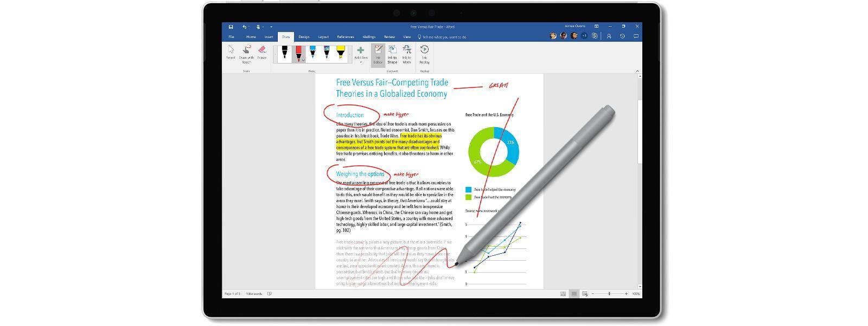The image size is (868, 326).
Task: Toggle the Ink Editor
Action: tap(378, 55)
